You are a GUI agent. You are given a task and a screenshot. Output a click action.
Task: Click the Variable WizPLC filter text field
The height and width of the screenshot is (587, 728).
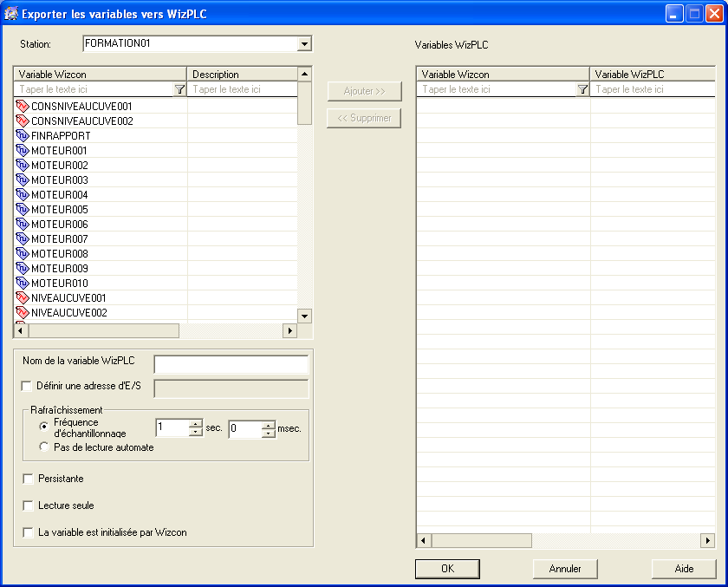click(x=653, y=89)
